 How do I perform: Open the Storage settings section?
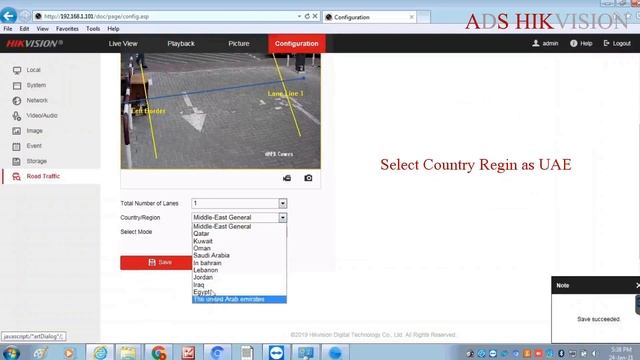click(36, 161)
